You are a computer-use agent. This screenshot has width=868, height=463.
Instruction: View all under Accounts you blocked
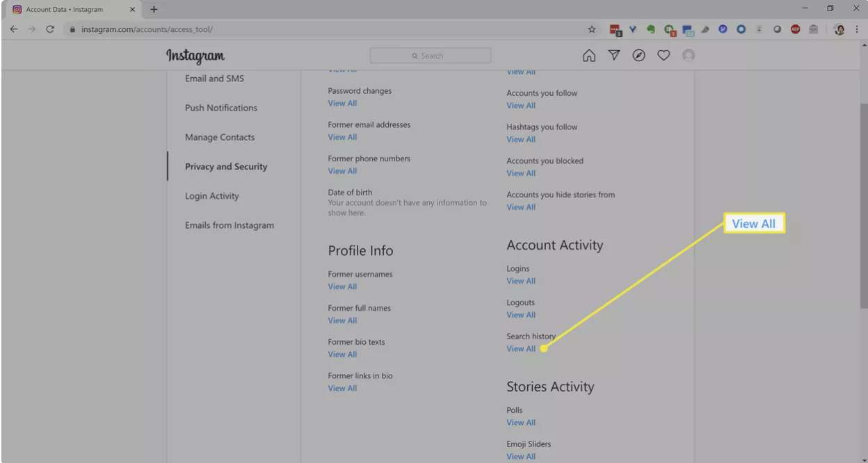[521, 173]
